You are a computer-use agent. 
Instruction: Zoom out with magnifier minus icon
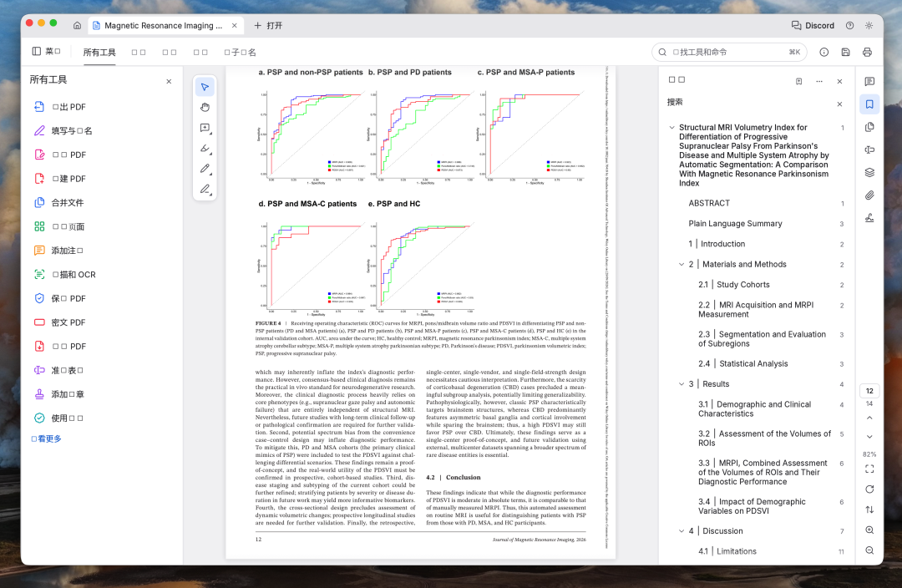click(869, 550)
